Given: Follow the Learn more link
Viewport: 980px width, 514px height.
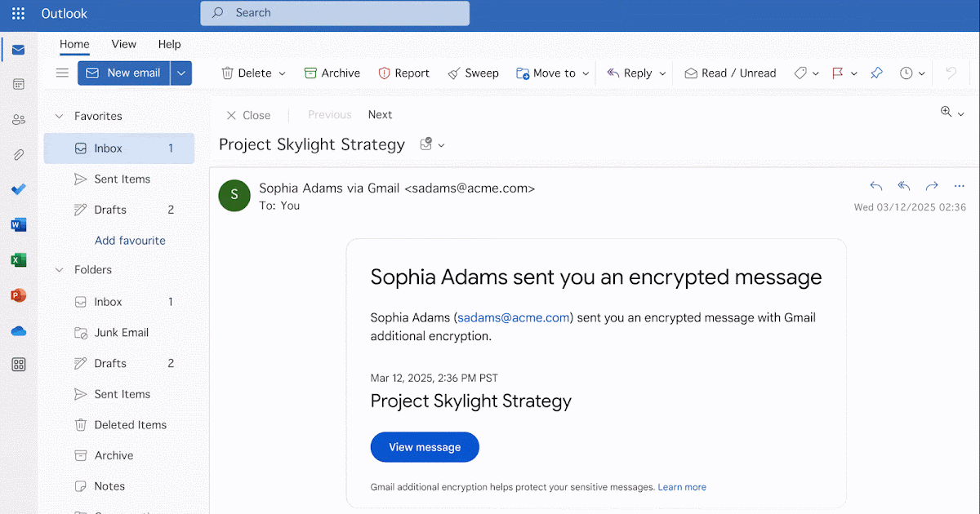Looking at the screenshot, I should (x=682, y=487).
